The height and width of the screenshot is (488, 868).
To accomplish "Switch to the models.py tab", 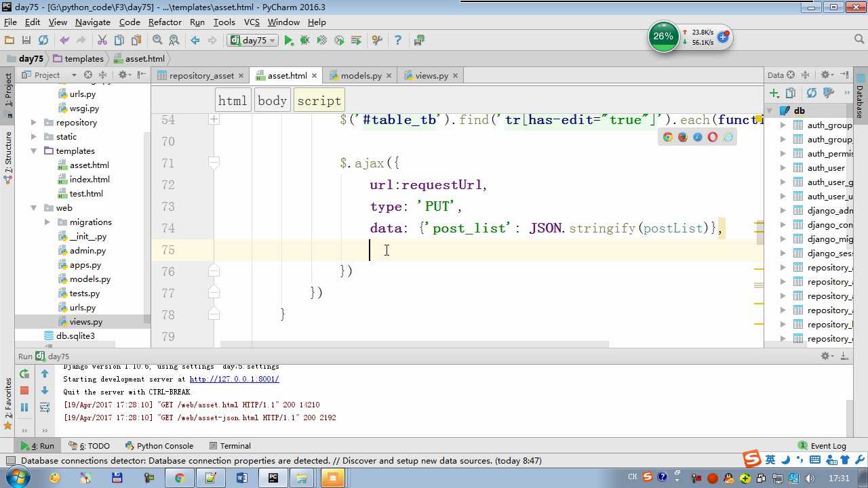I will pos(361,76).
